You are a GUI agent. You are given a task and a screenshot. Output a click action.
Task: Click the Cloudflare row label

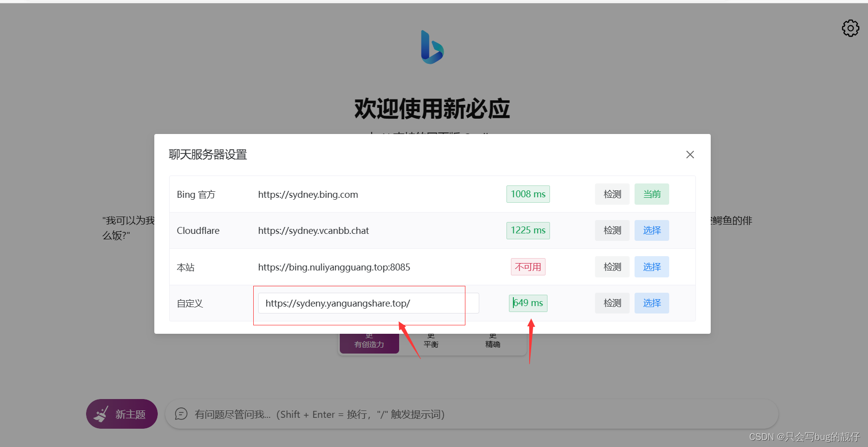(198, 230)
